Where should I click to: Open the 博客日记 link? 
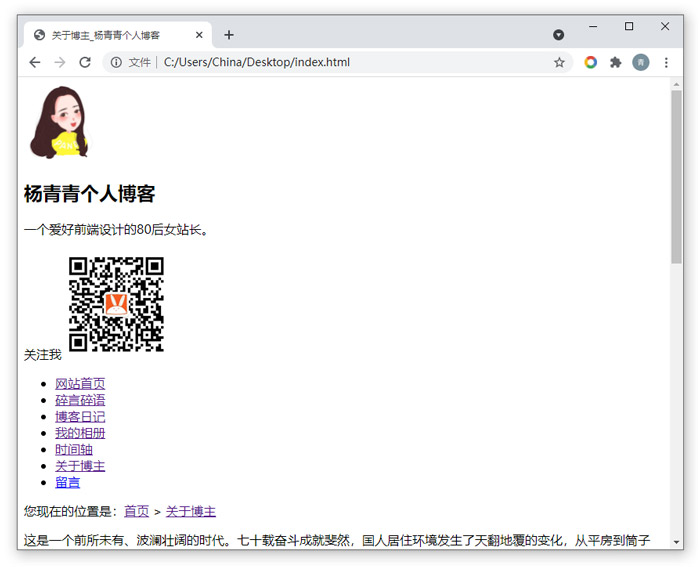click(80, 417)
